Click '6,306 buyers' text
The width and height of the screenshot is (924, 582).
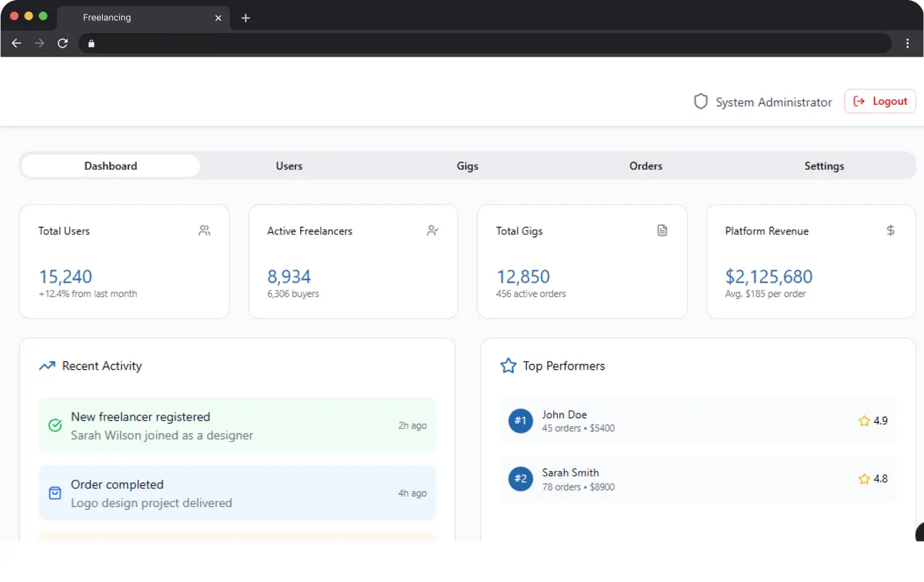pyautogui.click(x=293, y=294)
